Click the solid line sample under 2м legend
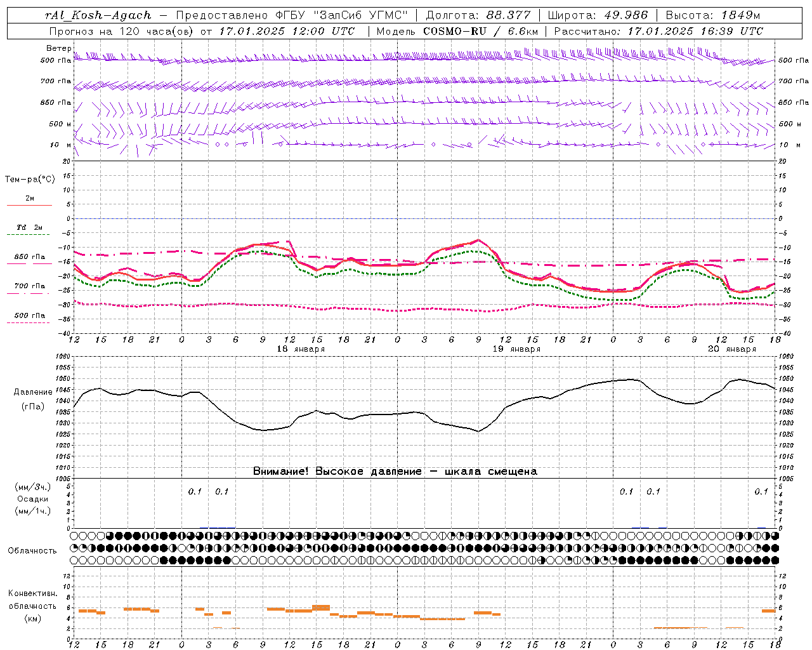 [29, 206]
